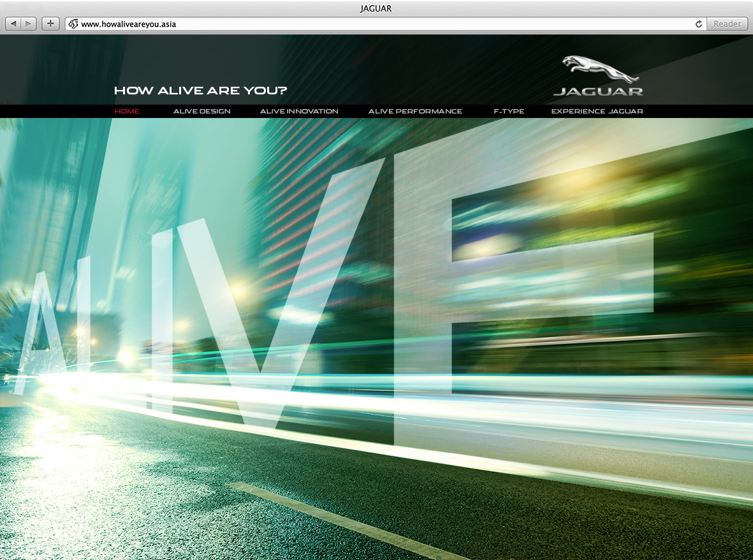Click the plus add-bookmark button
This screenshot has width=753, height=560.
click(x=50, y=24)
